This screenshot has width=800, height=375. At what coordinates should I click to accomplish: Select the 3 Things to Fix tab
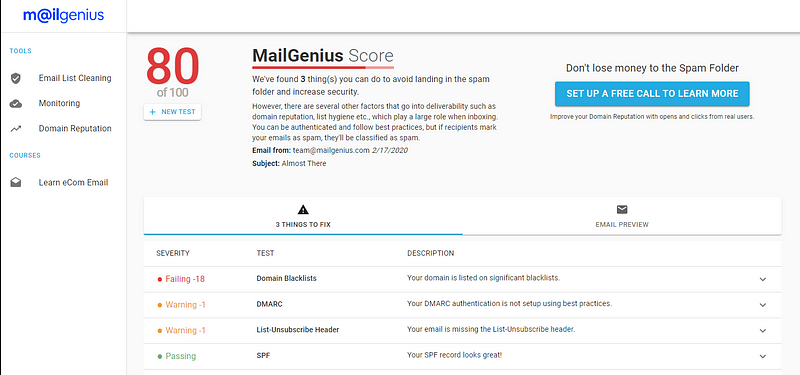tap(303, 216)
